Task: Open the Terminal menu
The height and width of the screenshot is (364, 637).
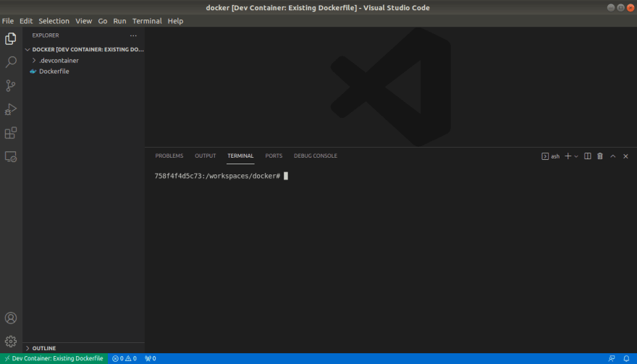Action: click(147, 21)
